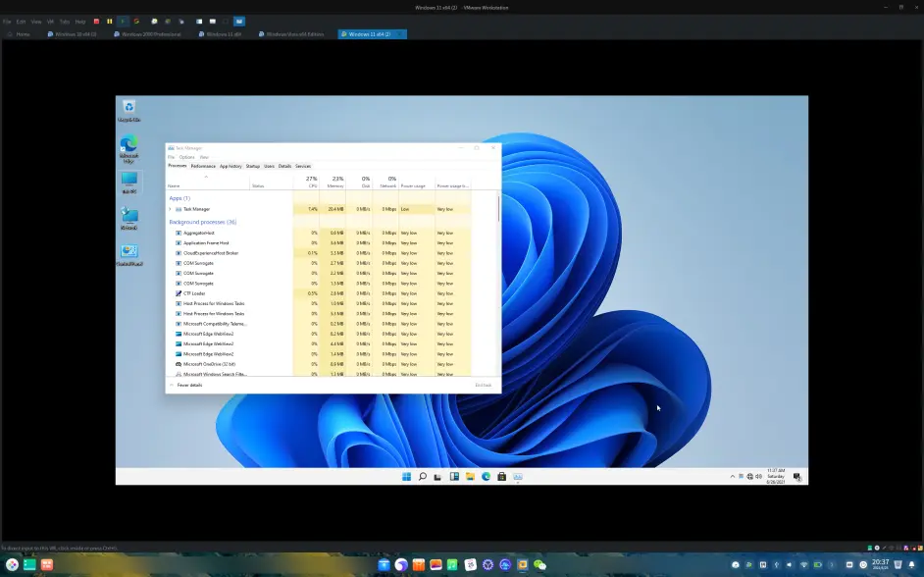Collapse Task Manager with Fewer details
924x577 pixels.
click(186, 385)
